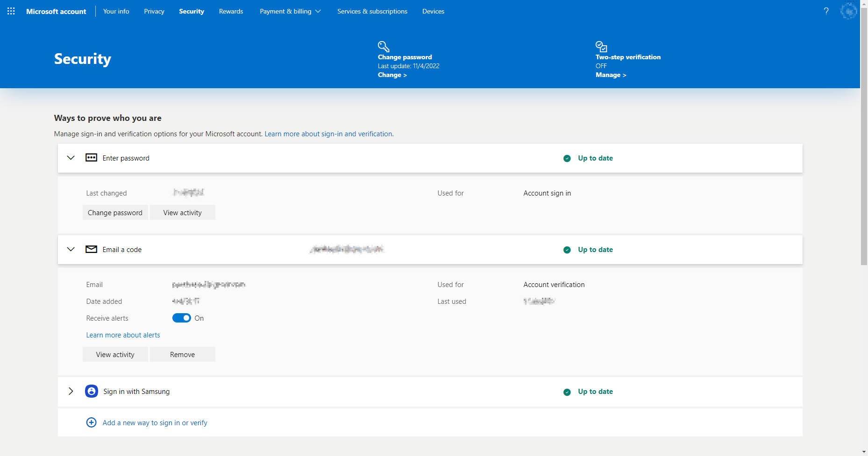The image size is (868, 456).
Task: Click View activity under Enter password
Action: 182,212
